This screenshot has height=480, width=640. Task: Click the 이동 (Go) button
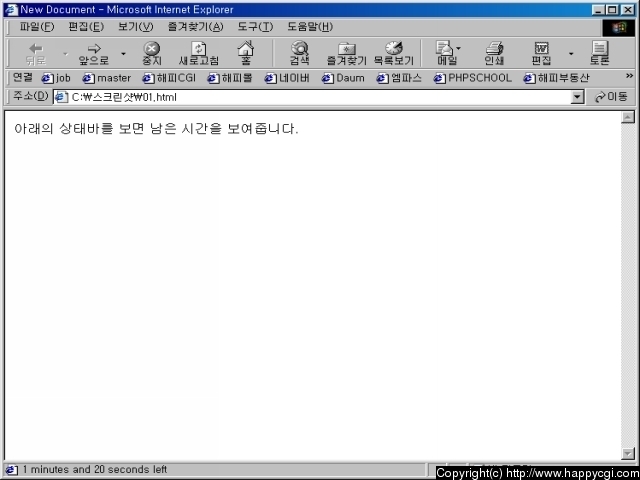611,97
